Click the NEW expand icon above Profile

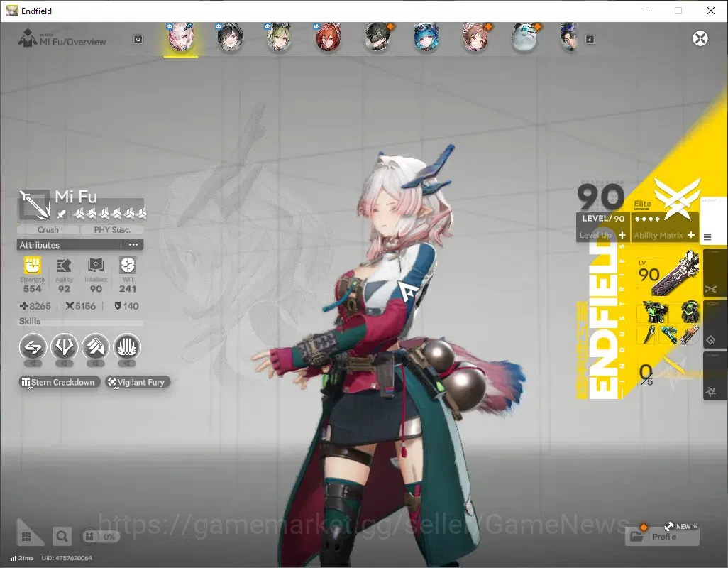pos(682,526)
